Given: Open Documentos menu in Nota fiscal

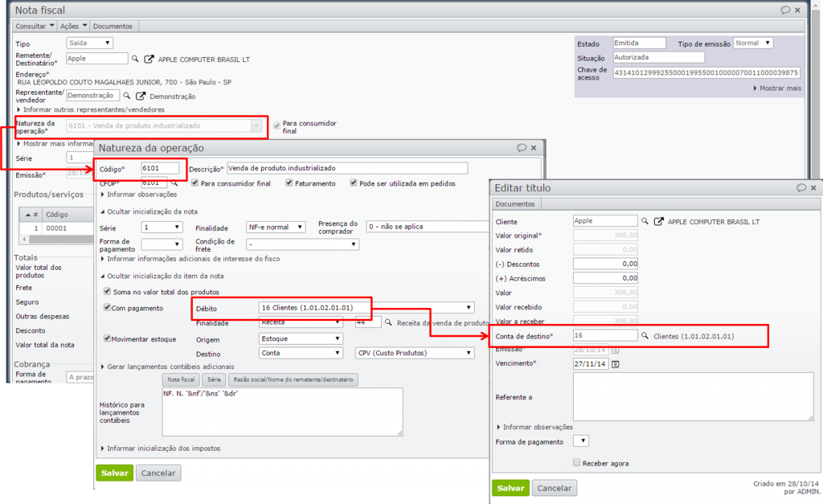Looking at the screenshot, I should [113, 26].
